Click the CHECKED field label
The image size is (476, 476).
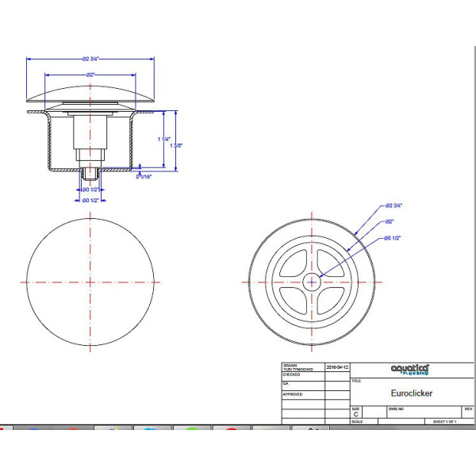[291, 375]
